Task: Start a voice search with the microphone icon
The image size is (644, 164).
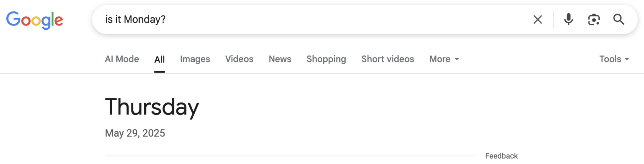Action: tap(568, 20)
